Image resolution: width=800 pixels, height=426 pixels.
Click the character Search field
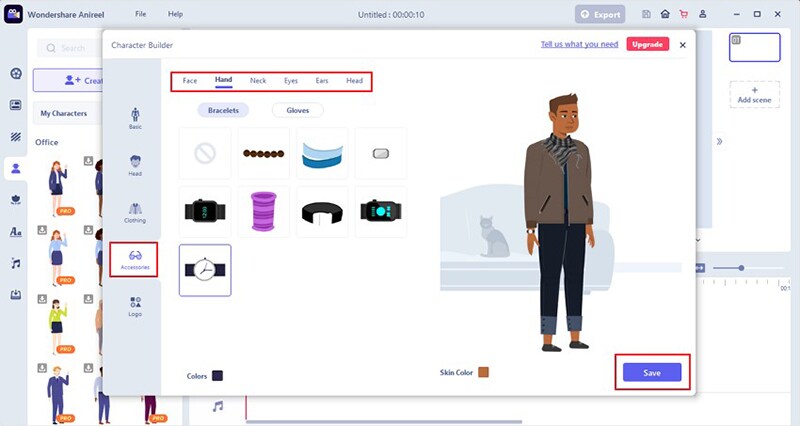click(x=70, y=48)
